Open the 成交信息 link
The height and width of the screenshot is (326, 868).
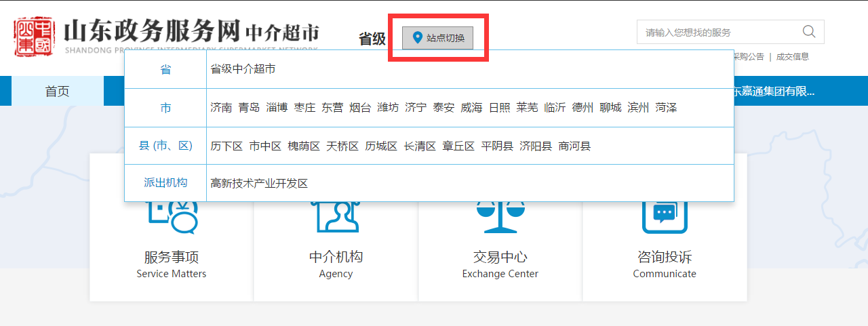point(792,57)
